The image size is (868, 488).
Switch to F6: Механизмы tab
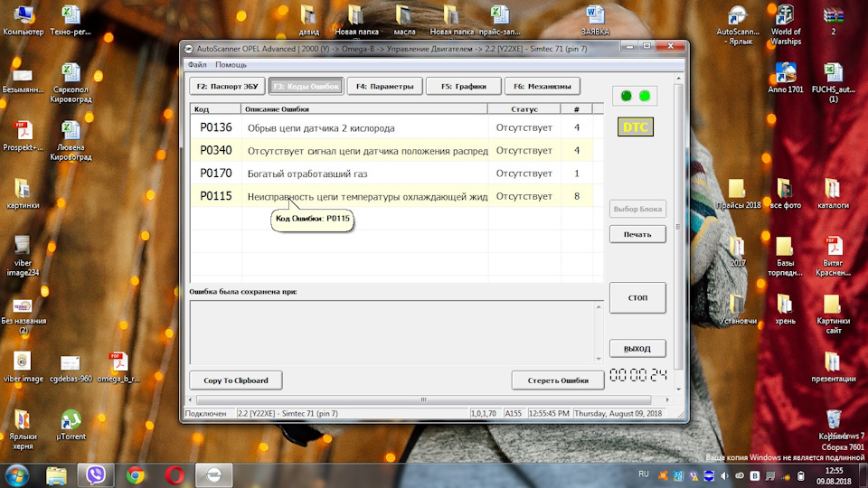pyautogui.click(x=542, y=87)
